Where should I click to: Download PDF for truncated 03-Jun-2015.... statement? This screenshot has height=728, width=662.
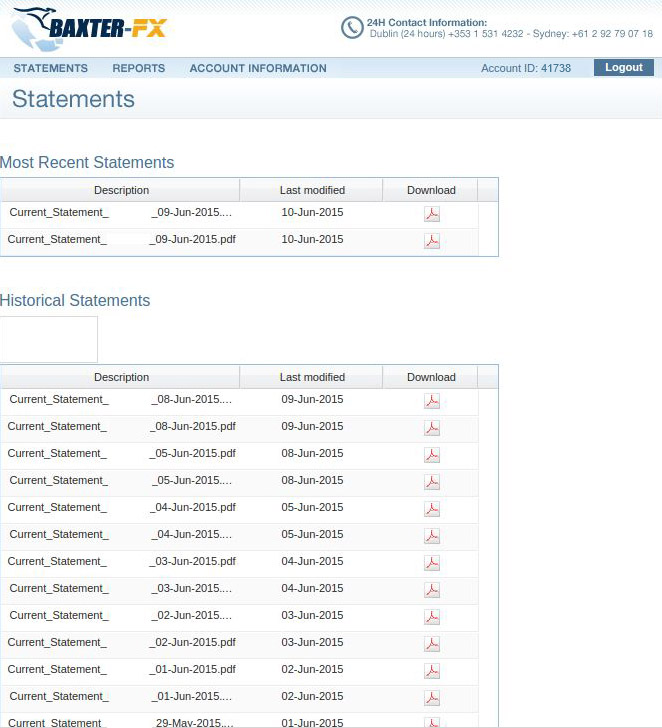432,590
